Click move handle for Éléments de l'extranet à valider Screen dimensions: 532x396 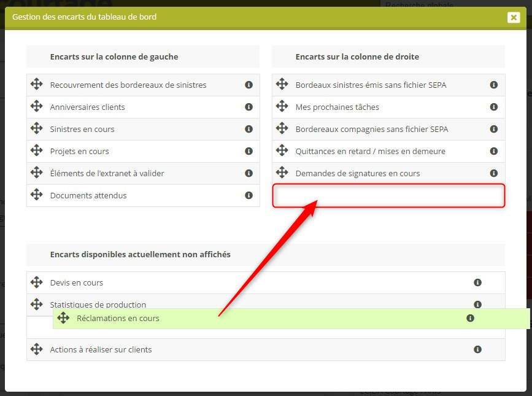click(x=36, y=173)
